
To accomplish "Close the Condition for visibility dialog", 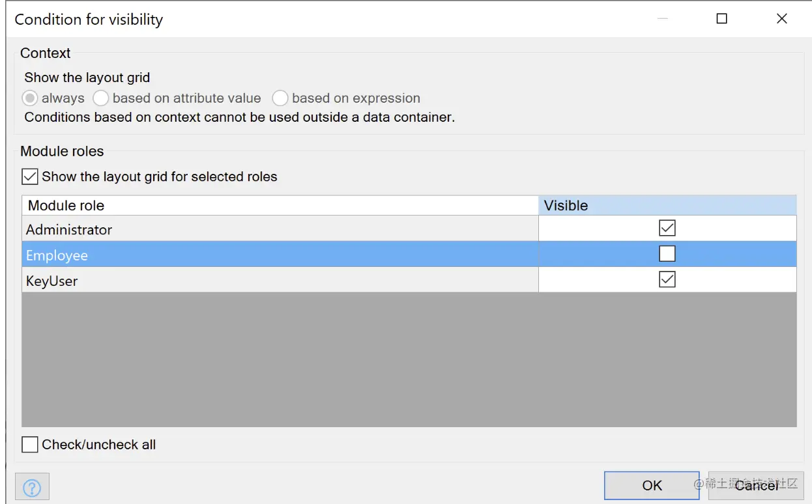I will pos(781,19).
